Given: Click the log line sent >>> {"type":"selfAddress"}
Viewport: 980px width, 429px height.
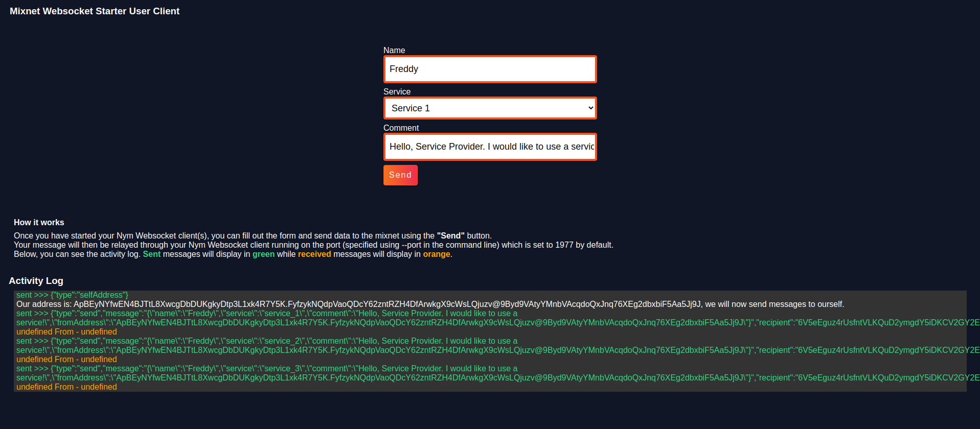Looking at the screenshot, I should tap(72, 295).
